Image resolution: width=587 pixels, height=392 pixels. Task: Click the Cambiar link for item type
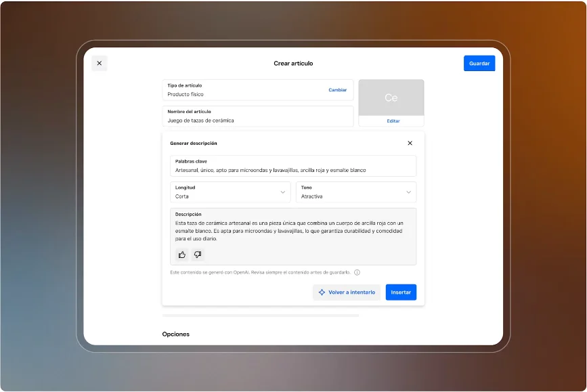[x=337, y=90]
